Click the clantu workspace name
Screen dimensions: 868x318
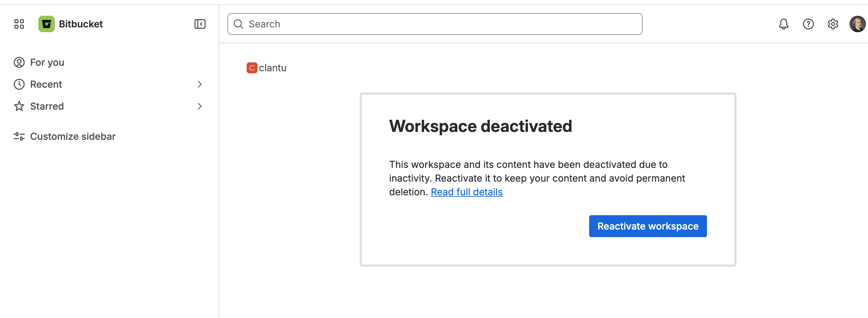coord(273,68)
